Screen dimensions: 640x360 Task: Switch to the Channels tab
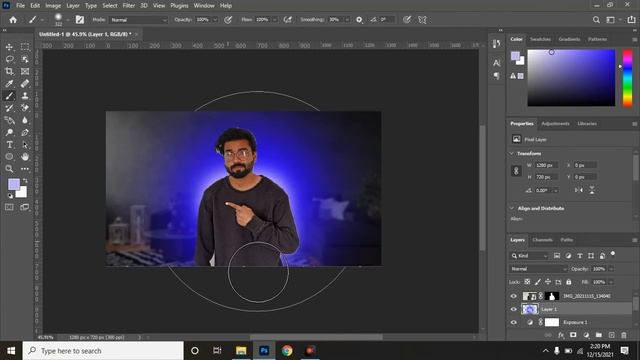click(542, 240)
